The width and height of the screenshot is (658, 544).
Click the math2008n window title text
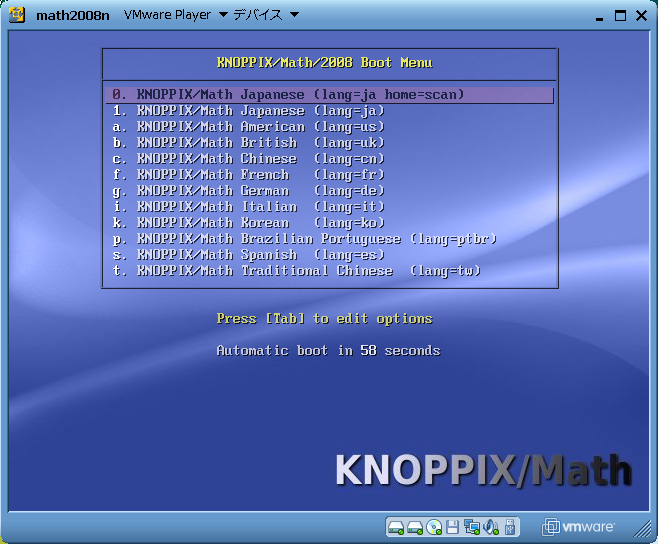pos(73,16)
